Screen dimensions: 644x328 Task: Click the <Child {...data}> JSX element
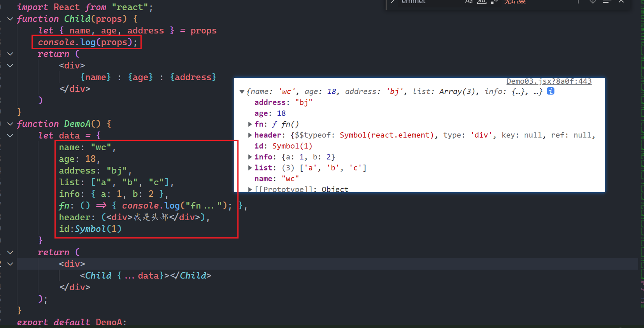[x=146, y=275]
